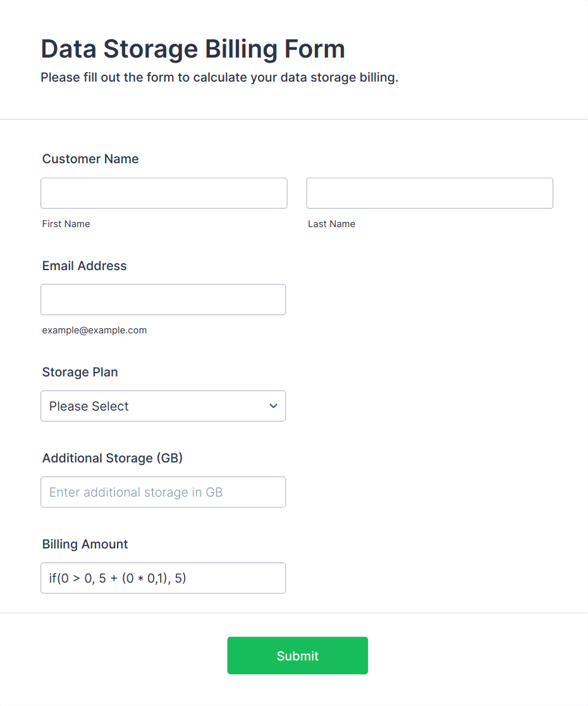Click the First Name input field

pos(164,193)
